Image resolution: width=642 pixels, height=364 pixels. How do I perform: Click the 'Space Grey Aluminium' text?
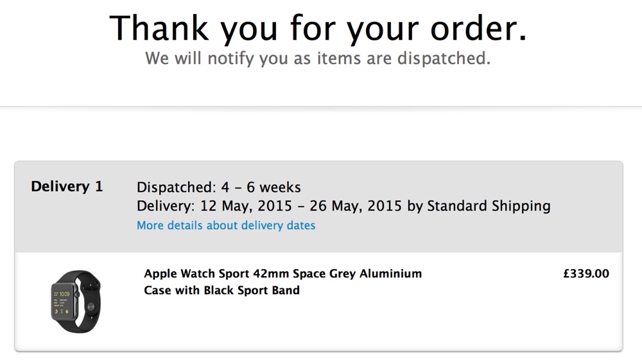[358, 273]
